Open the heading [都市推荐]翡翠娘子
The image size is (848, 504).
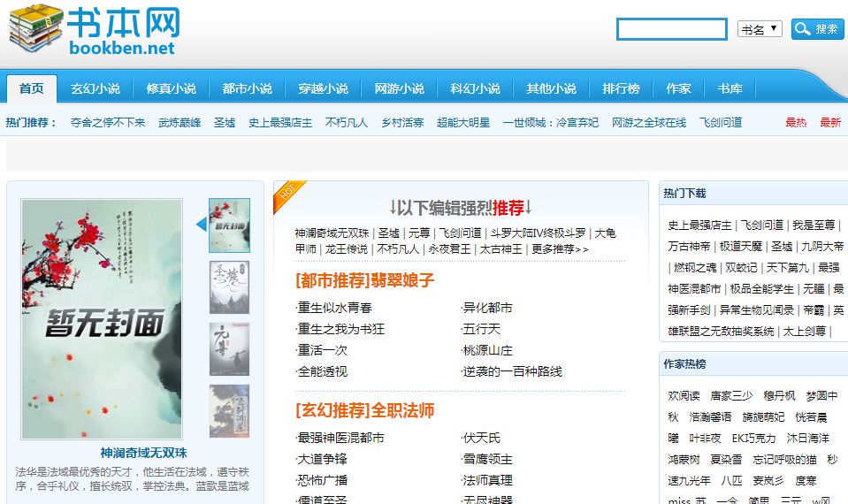point(365,280)
